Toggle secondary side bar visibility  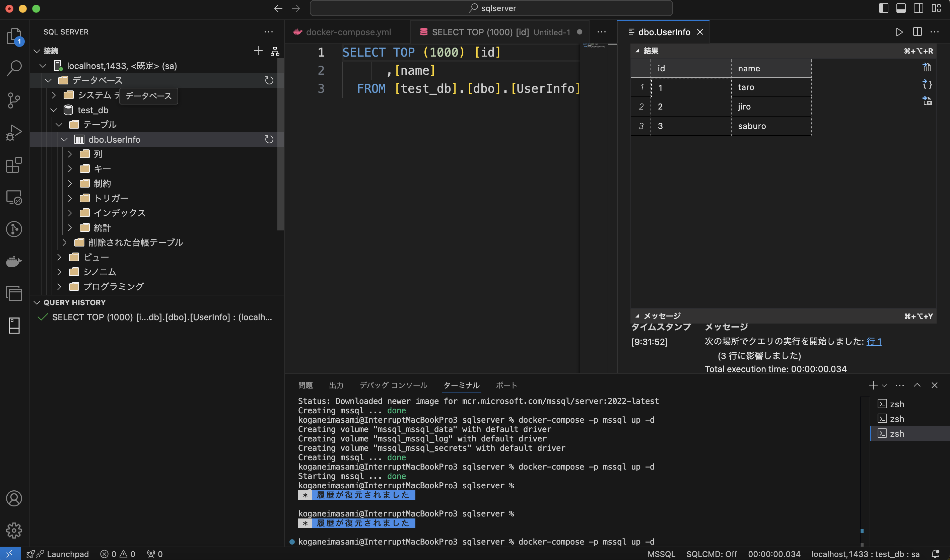pyautogui.click(x=919, y=8)
